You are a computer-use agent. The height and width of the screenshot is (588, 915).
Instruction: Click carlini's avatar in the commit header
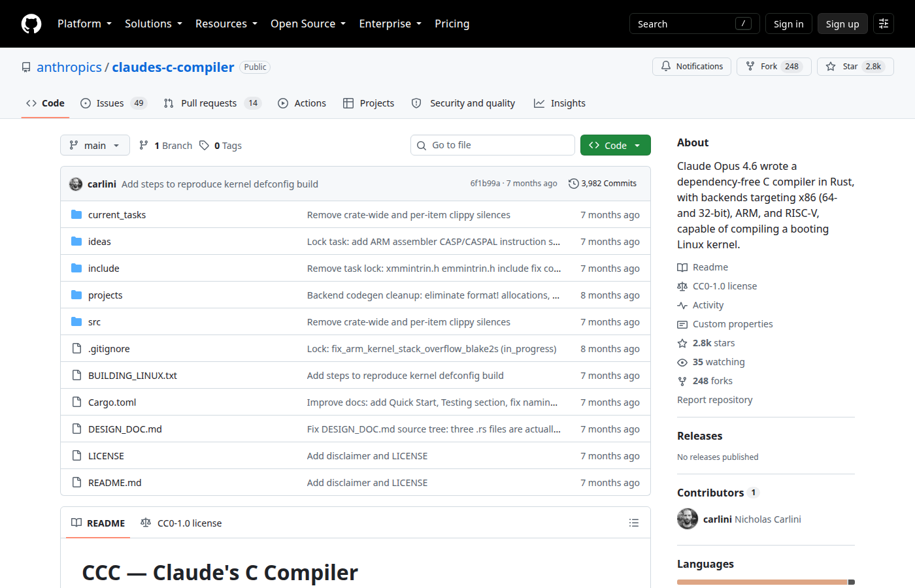pyautogui.click(x=76, y=184)
